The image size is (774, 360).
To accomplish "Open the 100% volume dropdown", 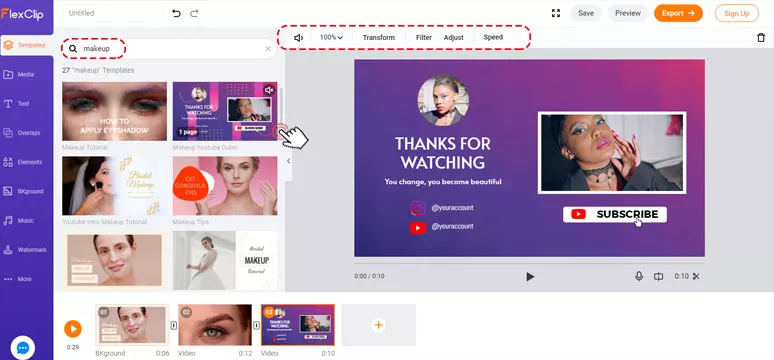I will point(331,38).
